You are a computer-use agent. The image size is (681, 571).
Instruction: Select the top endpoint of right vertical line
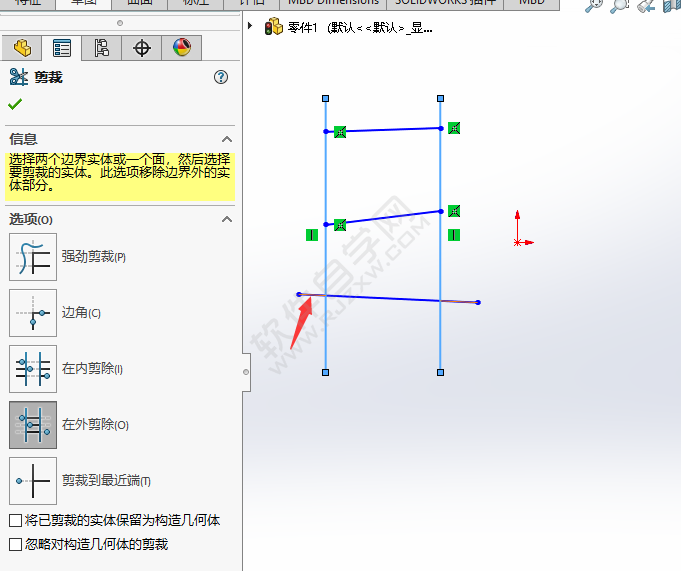[x=440, y=99]
